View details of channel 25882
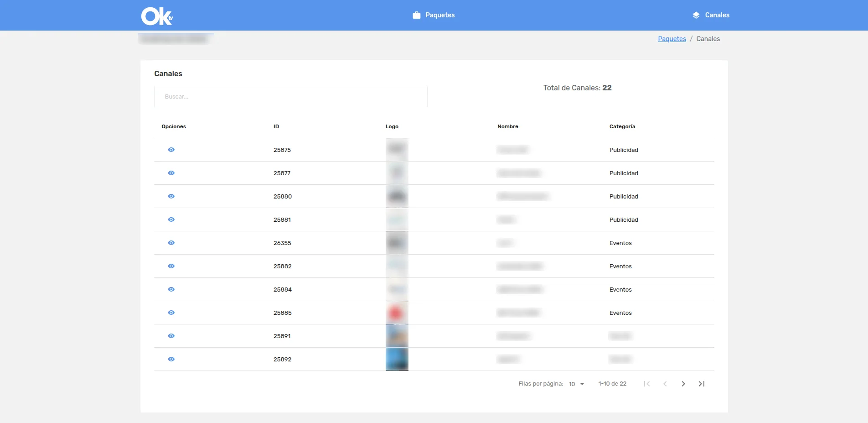868x423 pixels. click(x=171, y=266)
